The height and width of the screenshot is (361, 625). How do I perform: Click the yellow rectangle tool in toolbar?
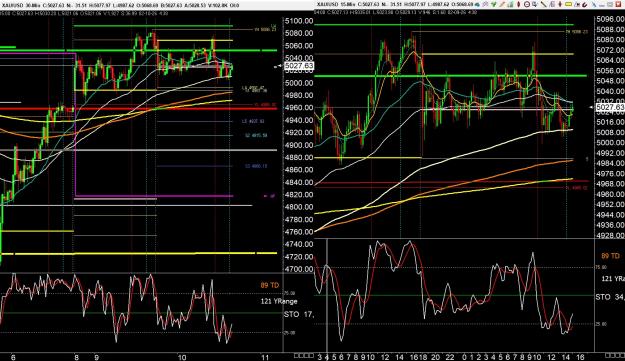point(568,4)
